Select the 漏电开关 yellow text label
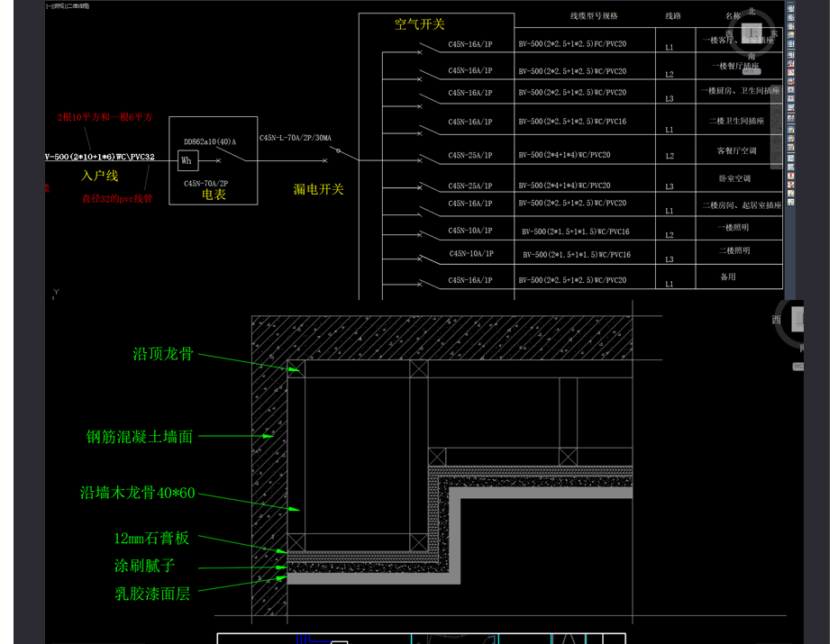 point(318,189)
